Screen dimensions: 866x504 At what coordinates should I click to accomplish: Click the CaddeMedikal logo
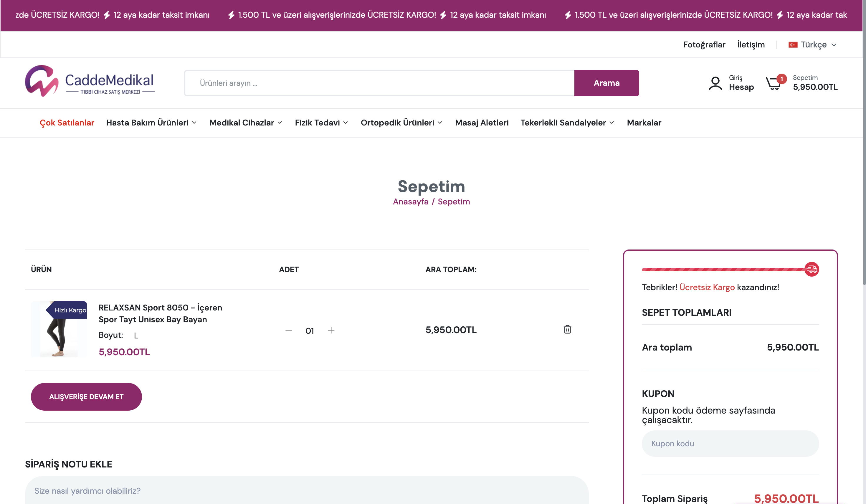[90, 81]
